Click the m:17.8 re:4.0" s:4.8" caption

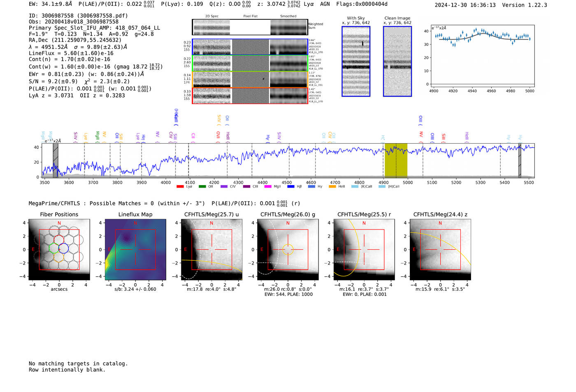point(211,289)
